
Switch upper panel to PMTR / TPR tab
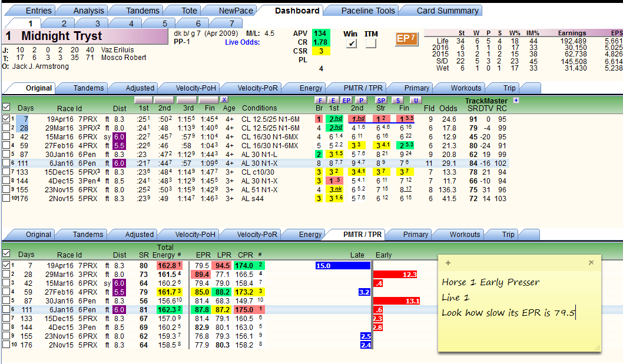[x=363, y=88]
